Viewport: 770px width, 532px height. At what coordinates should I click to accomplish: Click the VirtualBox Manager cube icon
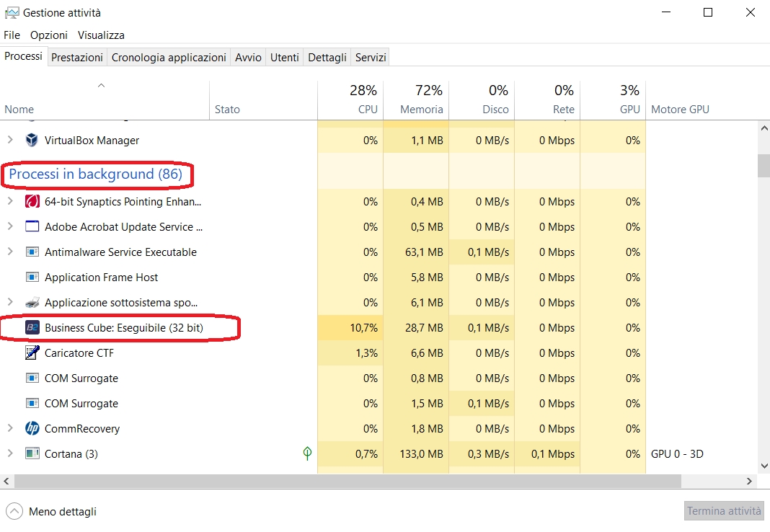click(x=32, y=140)
